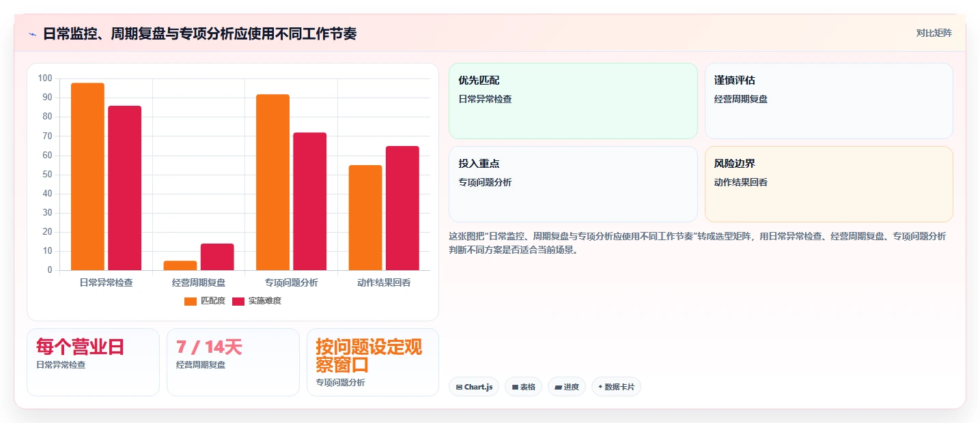
Task: Click the description paragraph starting 这张图把
Action: tap(697, 243)
